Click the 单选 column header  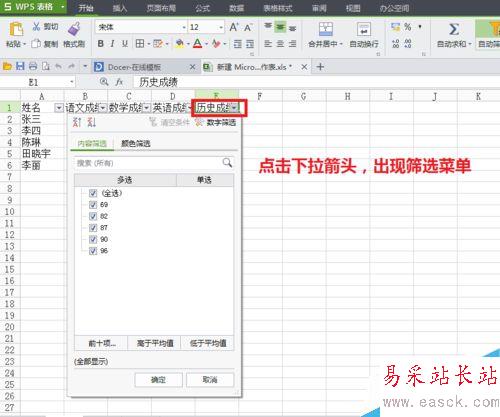[x=204, y=180]
